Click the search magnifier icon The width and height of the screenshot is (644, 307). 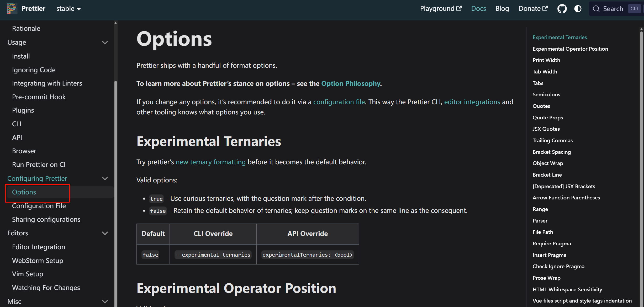[596, 9]
